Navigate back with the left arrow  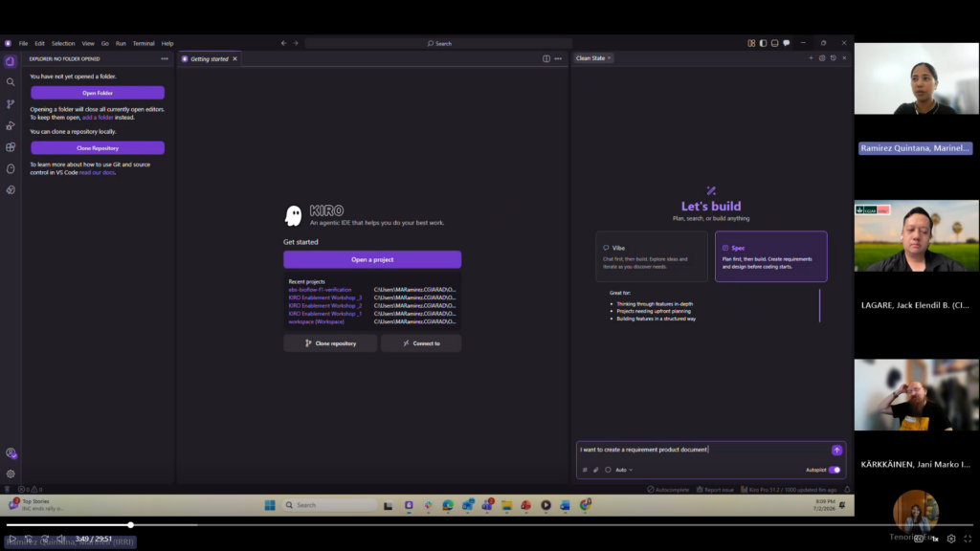(x=283, y=43)
